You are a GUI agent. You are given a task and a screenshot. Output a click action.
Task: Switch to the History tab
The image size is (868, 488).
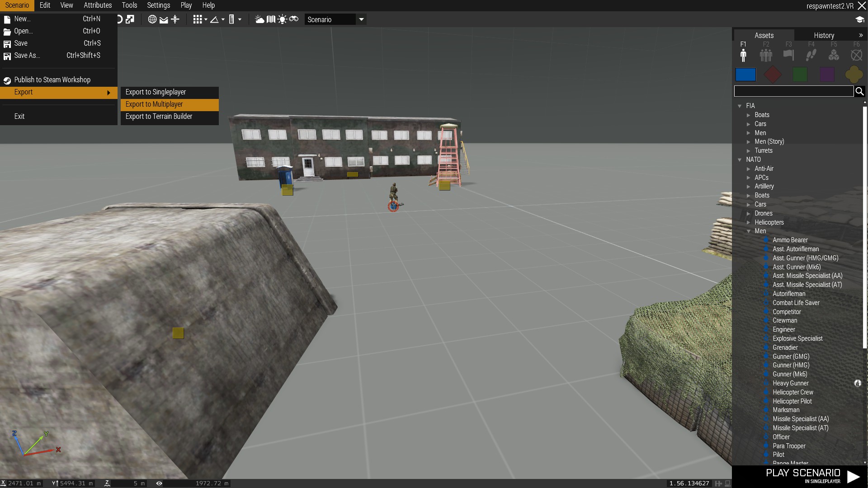click(824, 35)
